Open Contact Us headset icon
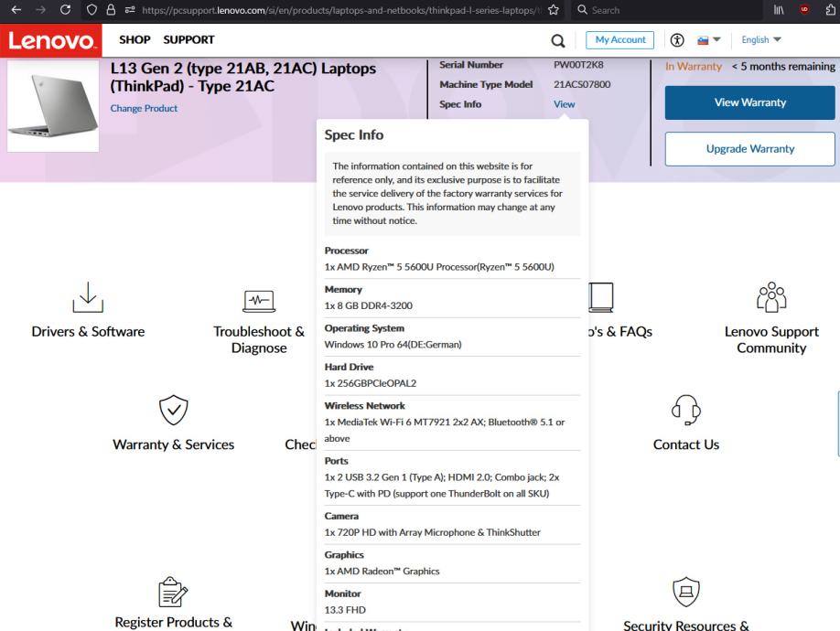This screenshot has width=840, height=631. click(686, 410)
